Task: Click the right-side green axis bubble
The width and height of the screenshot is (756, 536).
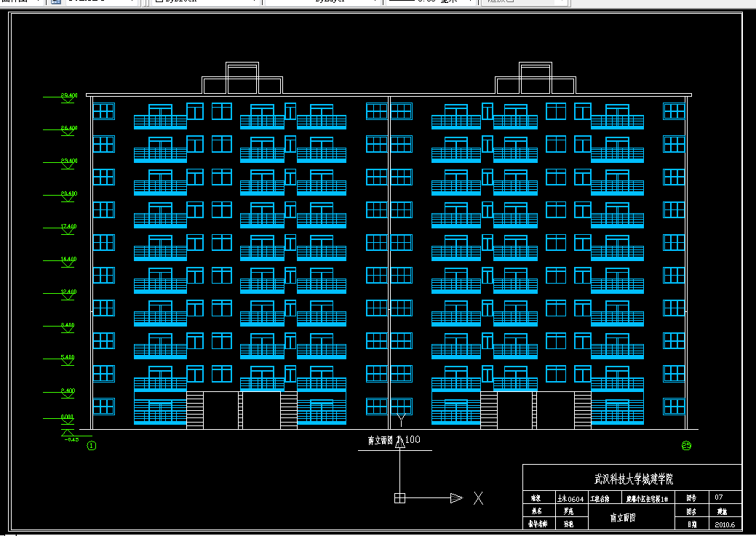Action: coord(687,446)
